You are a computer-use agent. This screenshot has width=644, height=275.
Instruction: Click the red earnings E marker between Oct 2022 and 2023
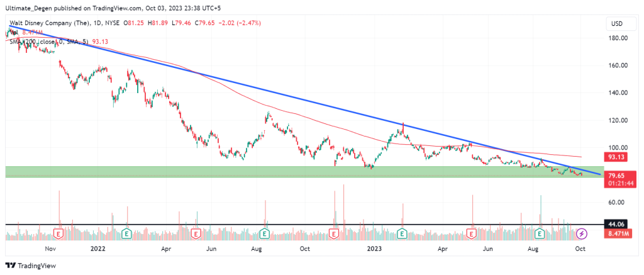point(335,234)
